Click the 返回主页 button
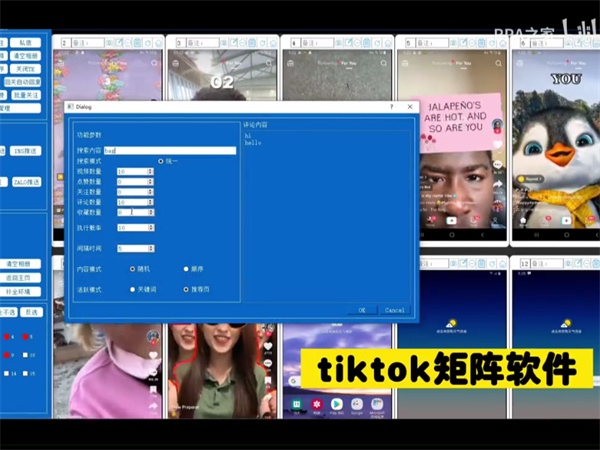Image resolution: width=600 pixels, height=450 pixels. [x=18, y=278]
